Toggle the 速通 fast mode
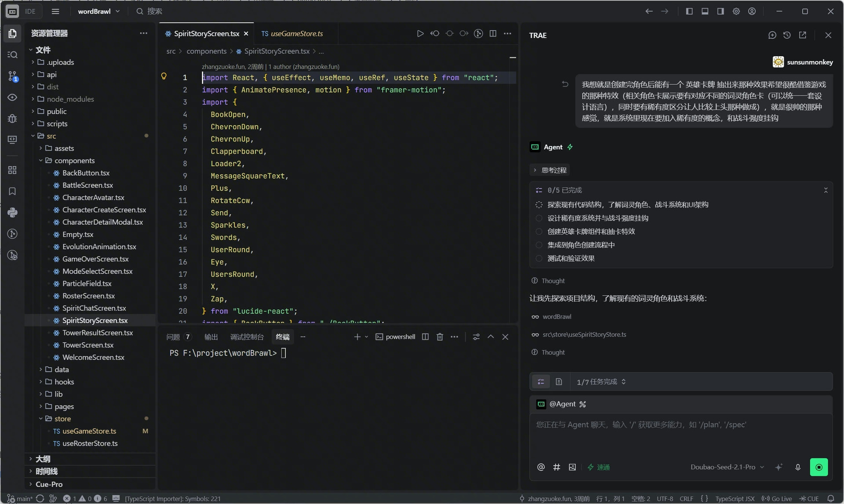This screenshot has width=844, height=504. click(x=599, y=467)
